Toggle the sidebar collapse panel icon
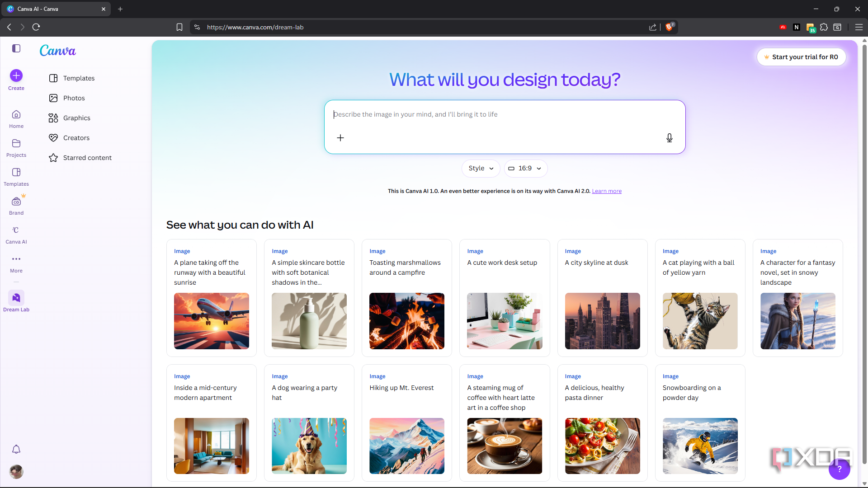The image size is (868, 488). tap(16, 48)
